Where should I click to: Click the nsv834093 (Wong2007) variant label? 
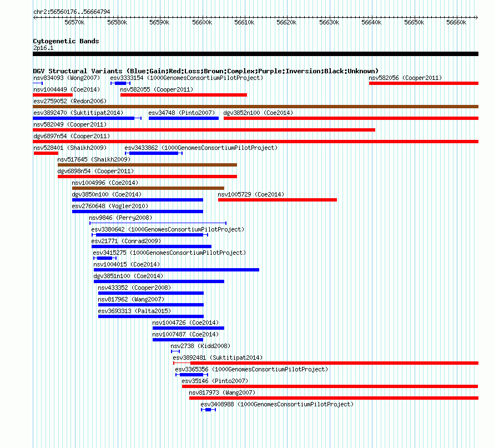point(67,78)
